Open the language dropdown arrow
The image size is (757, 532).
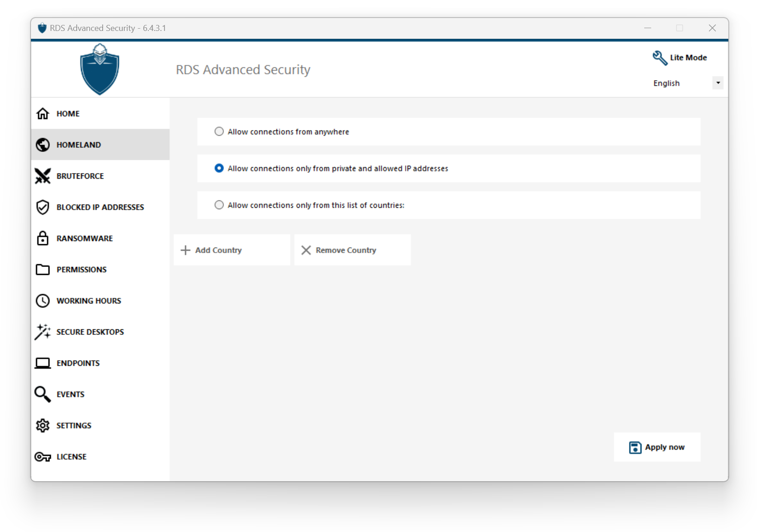pos(718,83)
